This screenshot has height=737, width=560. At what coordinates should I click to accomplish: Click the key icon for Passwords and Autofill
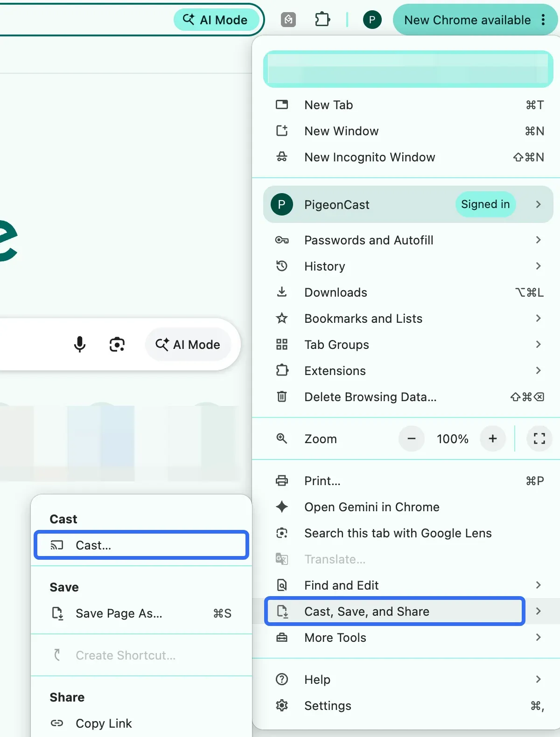[282, 240]
